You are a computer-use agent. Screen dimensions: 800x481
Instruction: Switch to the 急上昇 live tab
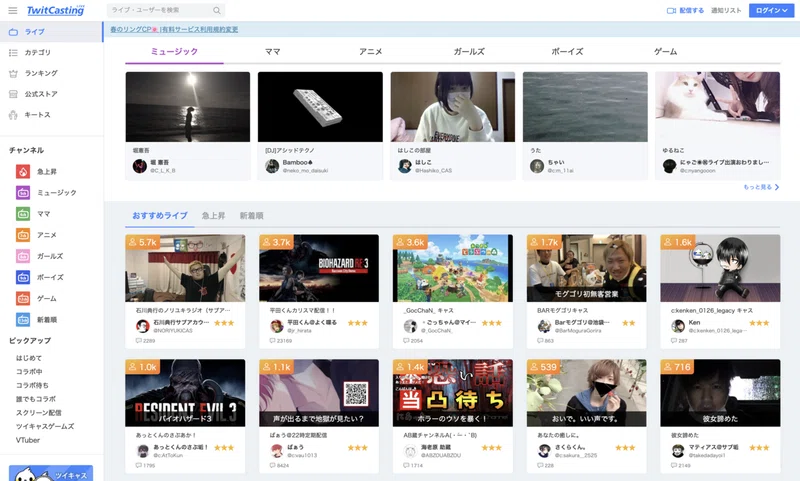pyautogui.click(x=213, y=216)
